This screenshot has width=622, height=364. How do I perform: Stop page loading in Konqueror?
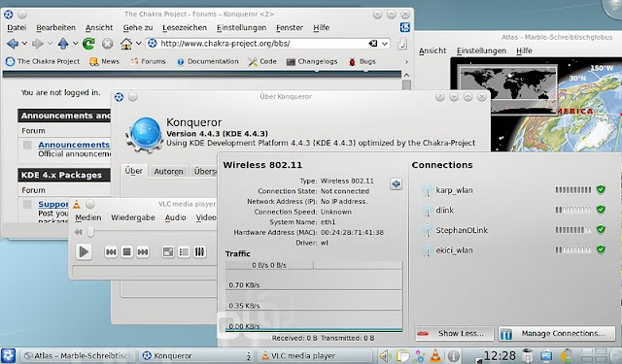pyautogui.click(x=107, y=44)
